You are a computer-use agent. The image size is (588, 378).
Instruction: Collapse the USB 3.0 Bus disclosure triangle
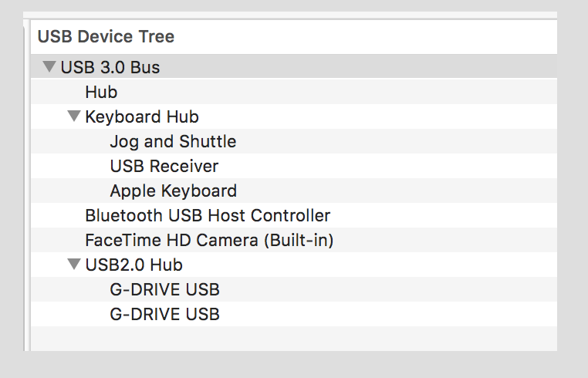(49, 67)
